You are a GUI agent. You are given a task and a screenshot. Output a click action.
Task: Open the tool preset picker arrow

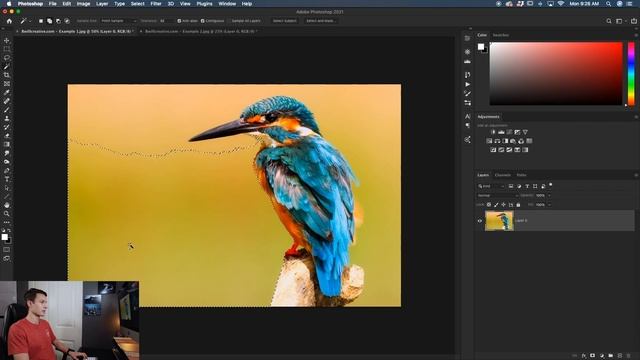(30, 21)
